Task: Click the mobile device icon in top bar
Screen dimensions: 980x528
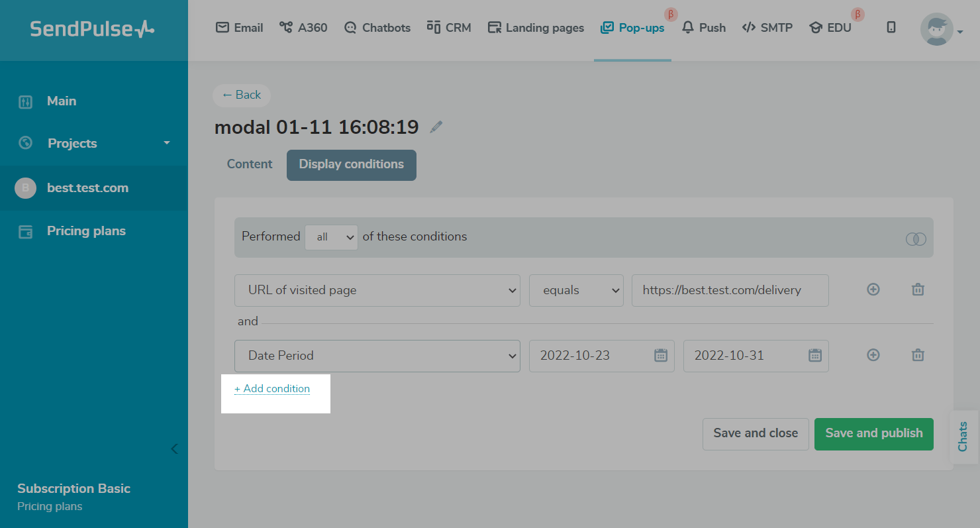Action: (x=891, y=28)
